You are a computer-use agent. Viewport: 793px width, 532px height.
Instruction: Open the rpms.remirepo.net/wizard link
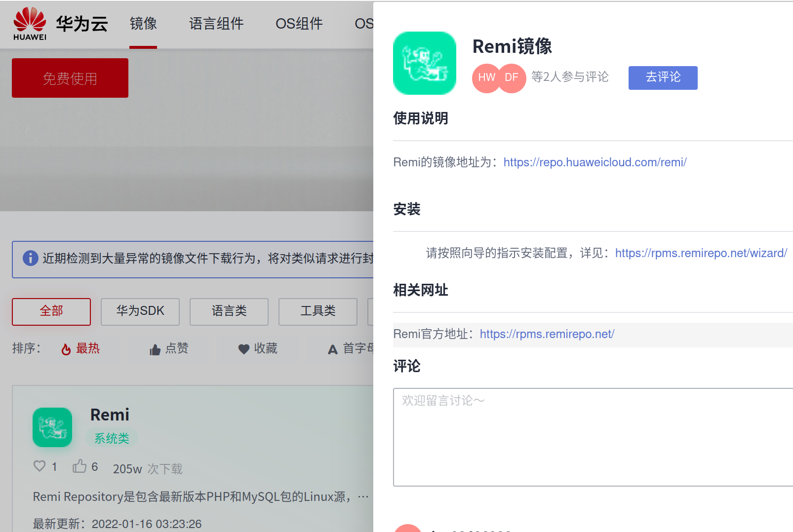pos(701,253)
